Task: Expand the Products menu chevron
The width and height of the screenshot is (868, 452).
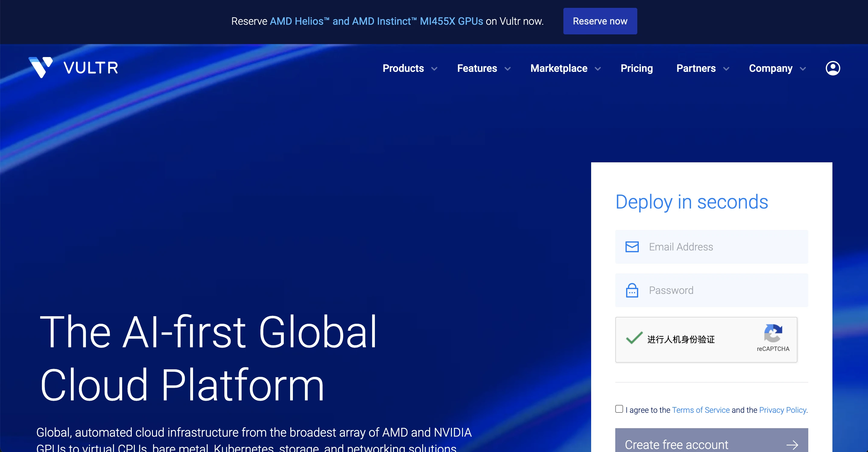Action: coord(434,69)
